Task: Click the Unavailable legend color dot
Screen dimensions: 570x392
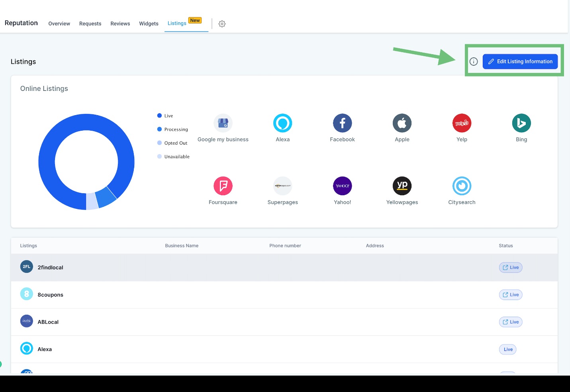Action: pos(160,157)
